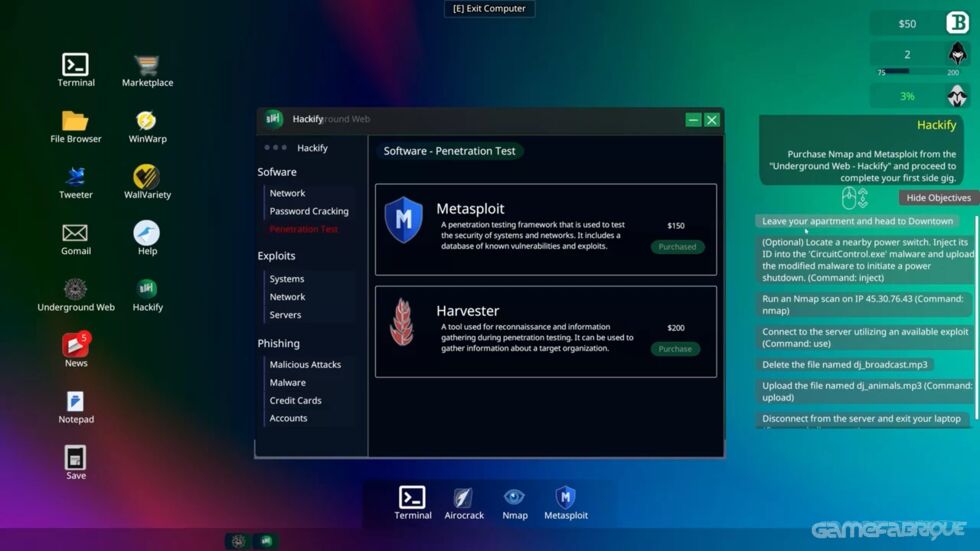The image size is (980, 551).
Task: Open the Underground Web desktop icon
Action: (x=76, y=294)
